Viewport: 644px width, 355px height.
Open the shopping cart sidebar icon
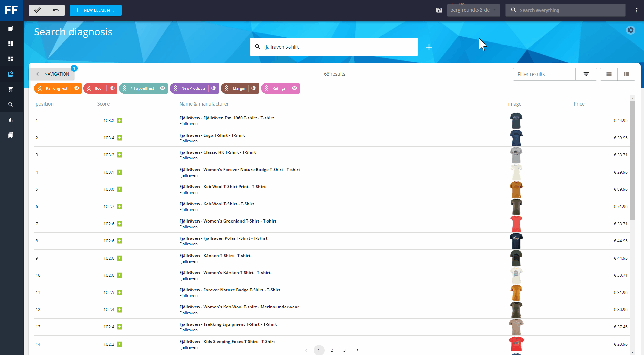[11, 89]
